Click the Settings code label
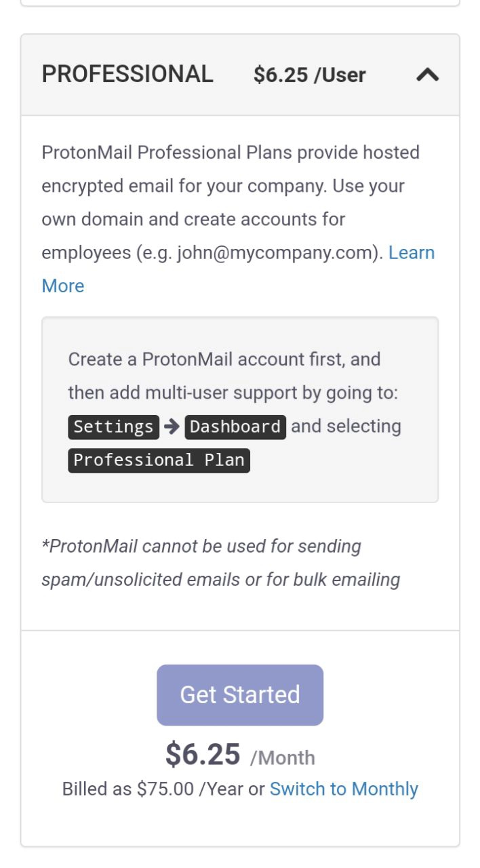480x868 pixels. click(x=113, y=427)
